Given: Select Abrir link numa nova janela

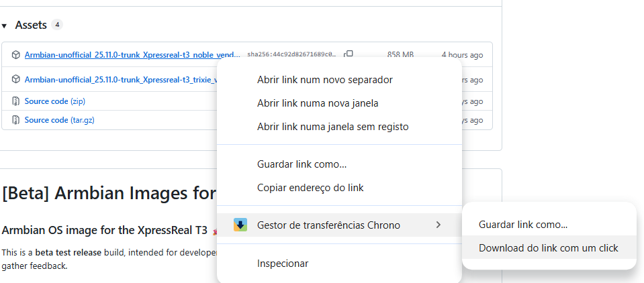Looking at the screenshot, I should click(x=339, y=103).
